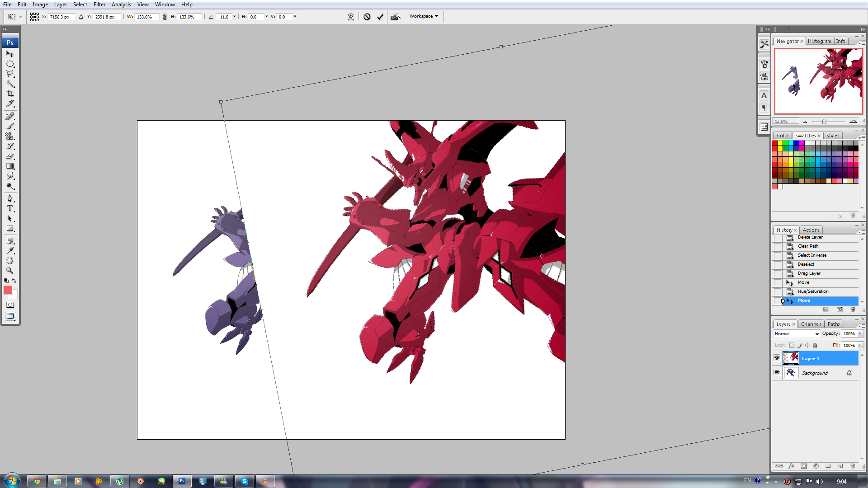Select the Gradient tool

(9, 166)
